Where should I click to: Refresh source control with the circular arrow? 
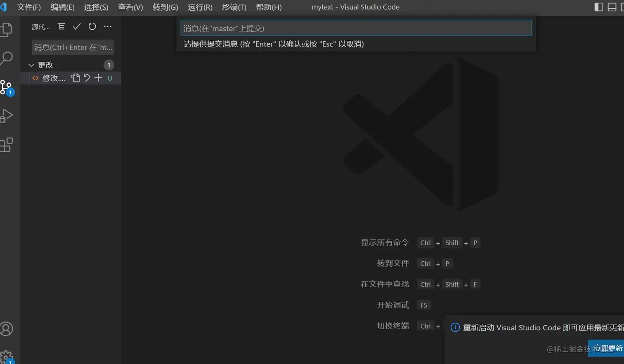pos(92,26)
